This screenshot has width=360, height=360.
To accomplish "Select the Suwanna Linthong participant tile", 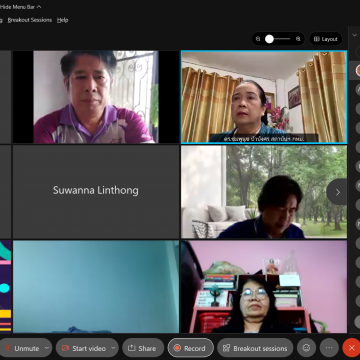I will pos(96,192).
